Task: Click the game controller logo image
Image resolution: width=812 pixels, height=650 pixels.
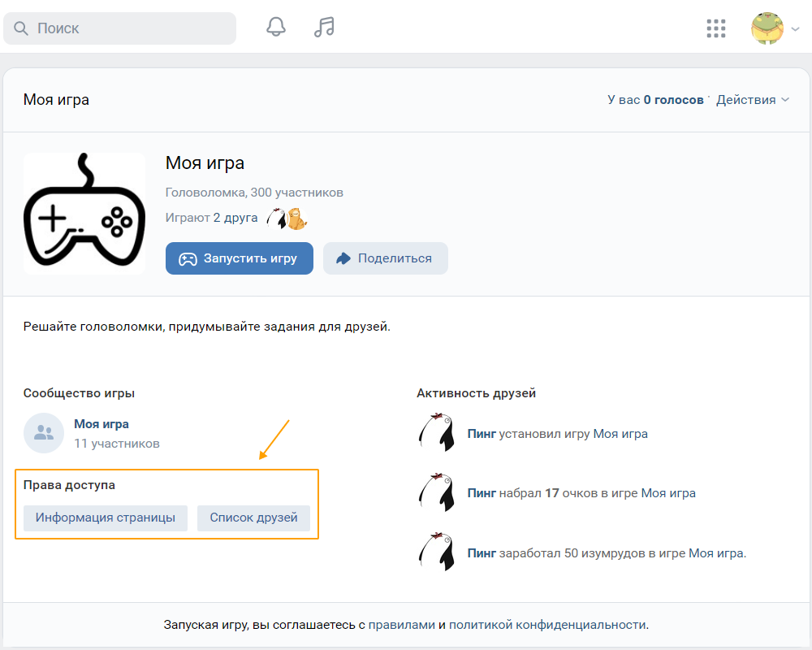Action: tap(84, 213)
